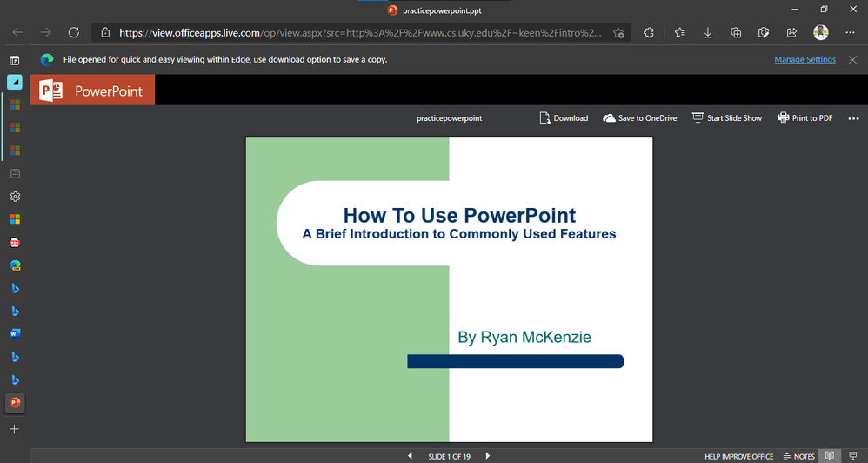Go to the next slide arrow
868x463 pixels.
tap(488, 456)
